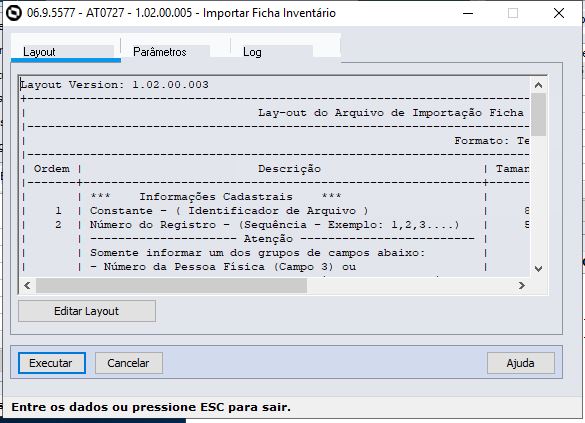Click the 'Lay-out do Arquivo de Importação Ficha' heading
The height and width of the screenshot is (423, 585).
[x=391, y=113]
